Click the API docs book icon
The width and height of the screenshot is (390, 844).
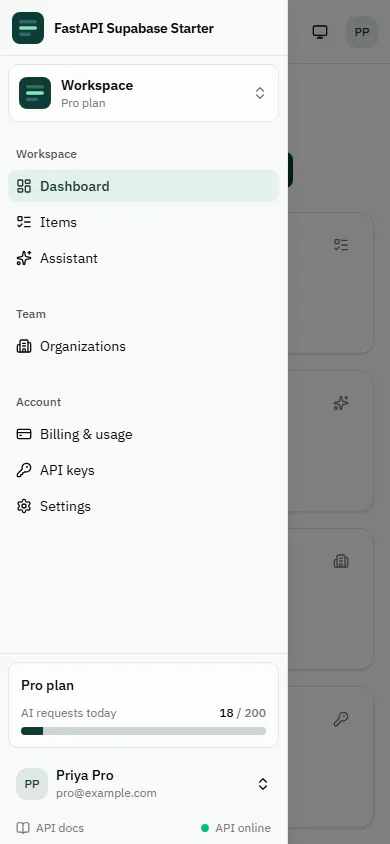(23, 828)
